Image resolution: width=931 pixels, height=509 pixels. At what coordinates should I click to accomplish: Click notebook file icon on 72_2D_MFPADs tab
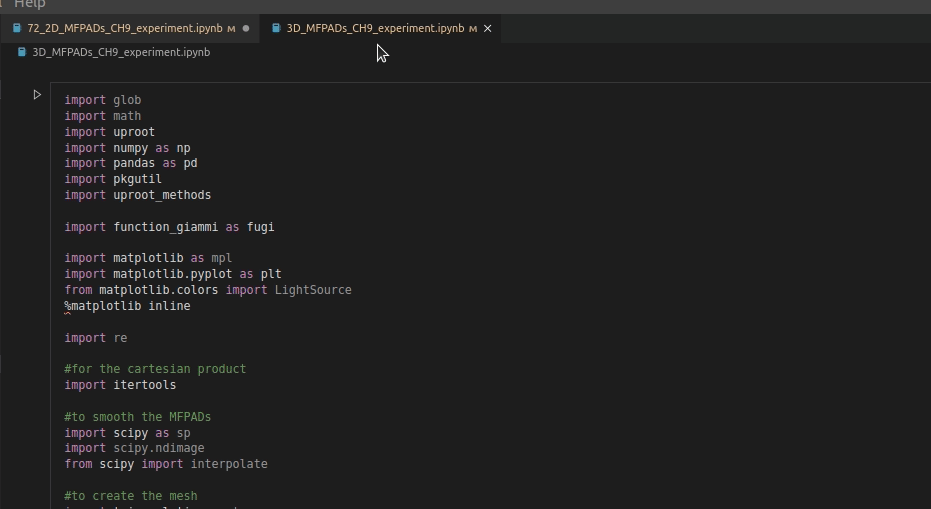click(17, 28)
